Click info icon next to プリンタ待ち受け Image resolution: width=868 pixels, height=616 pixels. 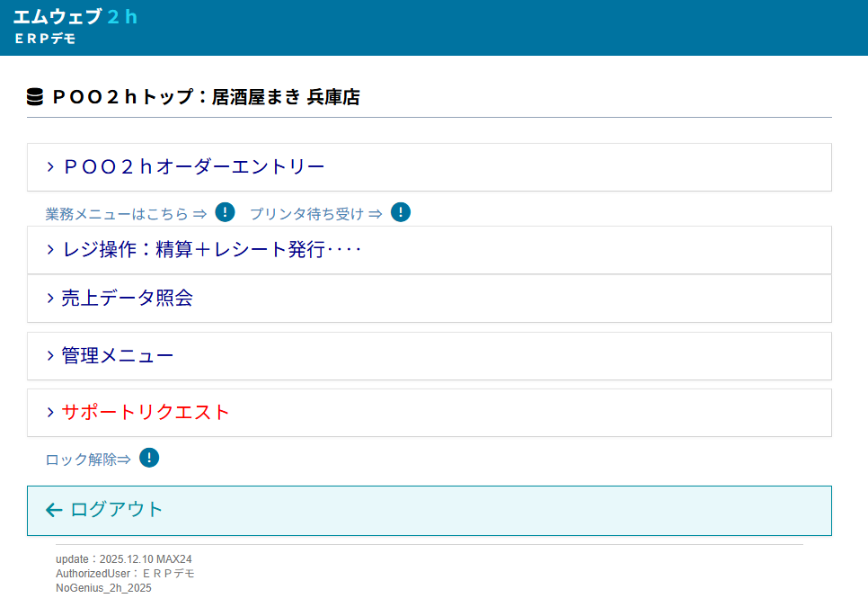401,213
